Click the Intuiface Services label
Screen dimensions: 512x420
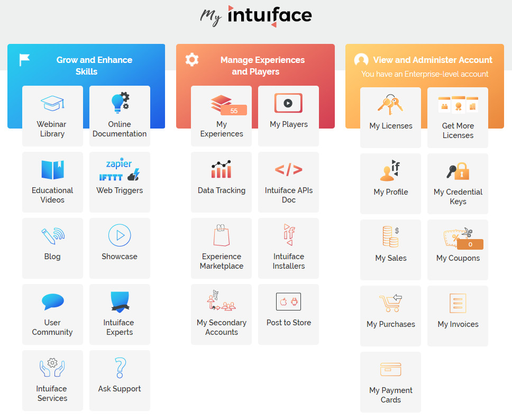point(52,394)
